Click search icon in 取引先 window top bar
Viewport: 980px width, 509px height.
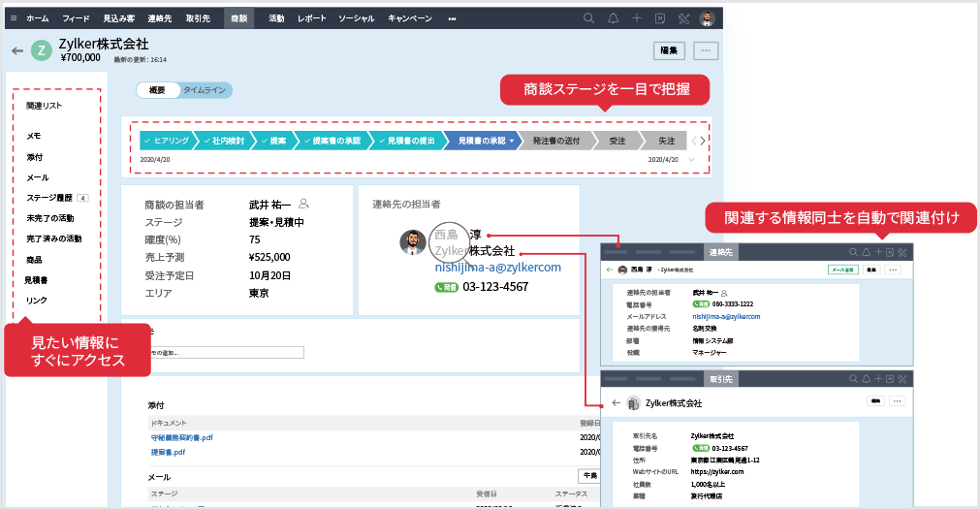pyautogui.click(x=853, y=379)
